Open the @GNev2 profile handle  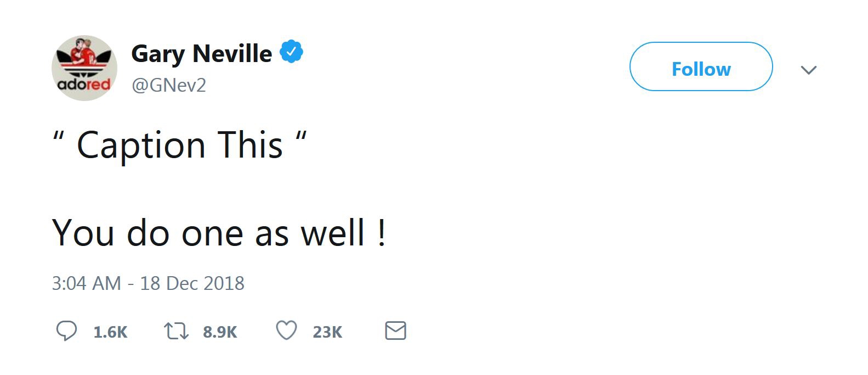click(x=169, y=85)
